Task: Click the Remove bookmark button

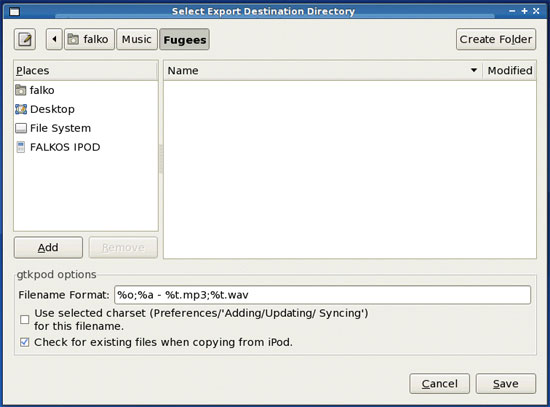Action: coord(123,248)
